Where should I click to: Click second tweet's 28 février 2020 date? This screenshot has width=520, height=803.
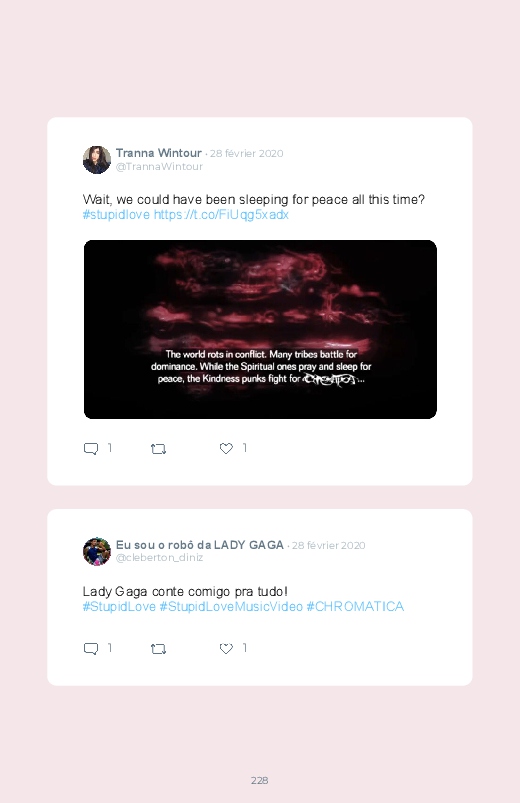point(328,545)
